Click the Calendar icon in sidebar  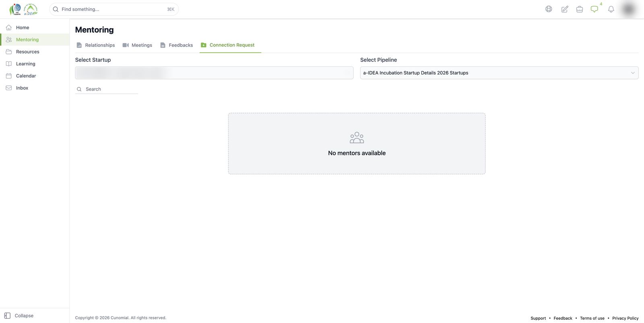(9, 76)
